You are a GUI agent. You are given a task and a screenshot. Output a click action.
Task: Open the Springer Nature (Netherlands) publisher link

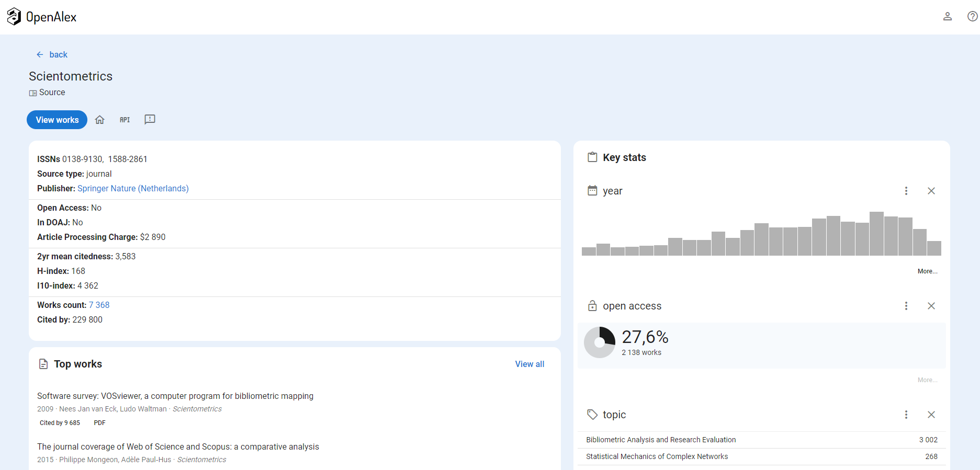(133, 188)
